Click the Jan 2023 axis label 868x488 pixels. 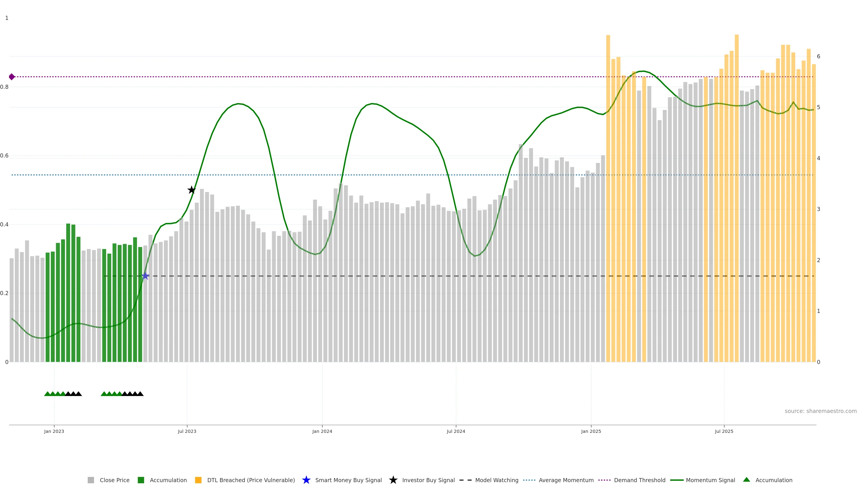54,431
